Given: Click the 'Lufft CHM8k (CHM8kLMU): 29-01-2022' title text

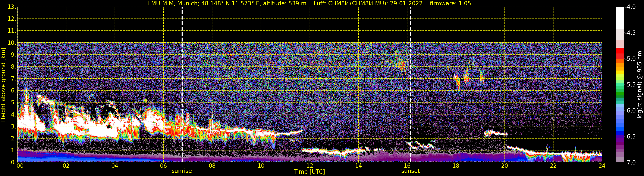Looking at the screenshot, I should tap(368, 3).
